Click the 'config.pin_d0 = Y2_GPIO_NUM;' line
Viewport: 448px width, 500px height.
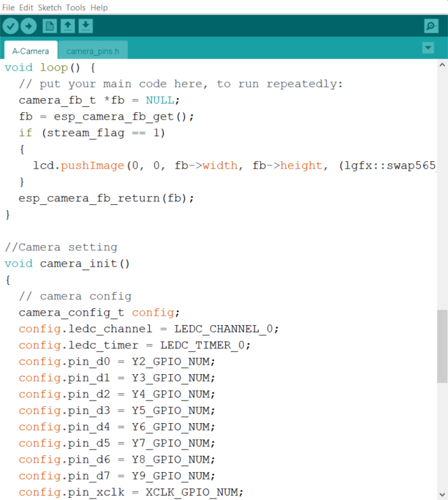click(x=117, y=361)
